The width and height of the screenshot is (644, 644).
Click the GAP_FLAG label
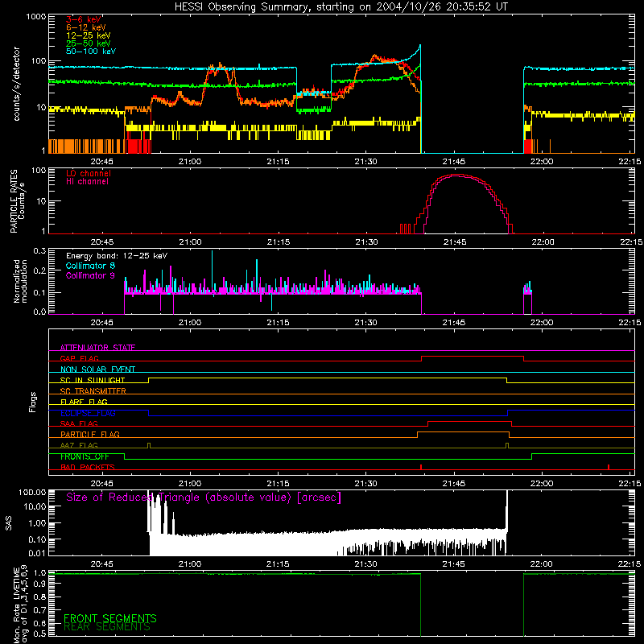point(79,358)
